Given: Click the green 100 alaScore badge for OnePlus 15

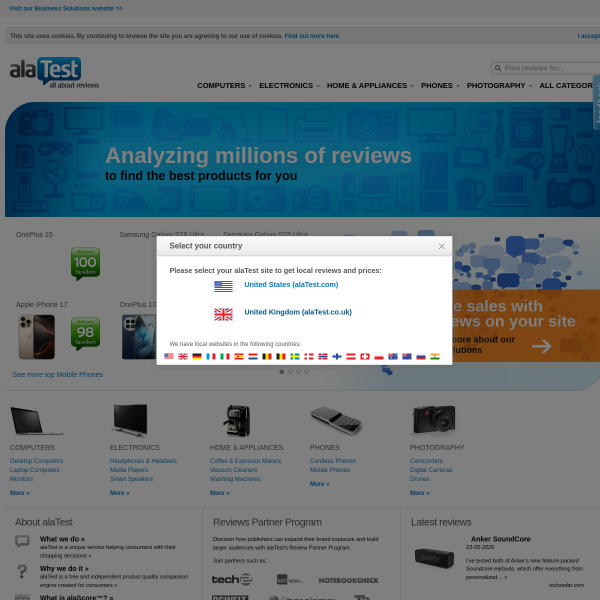Looking at the screenshot, I should tap(85, 263).
